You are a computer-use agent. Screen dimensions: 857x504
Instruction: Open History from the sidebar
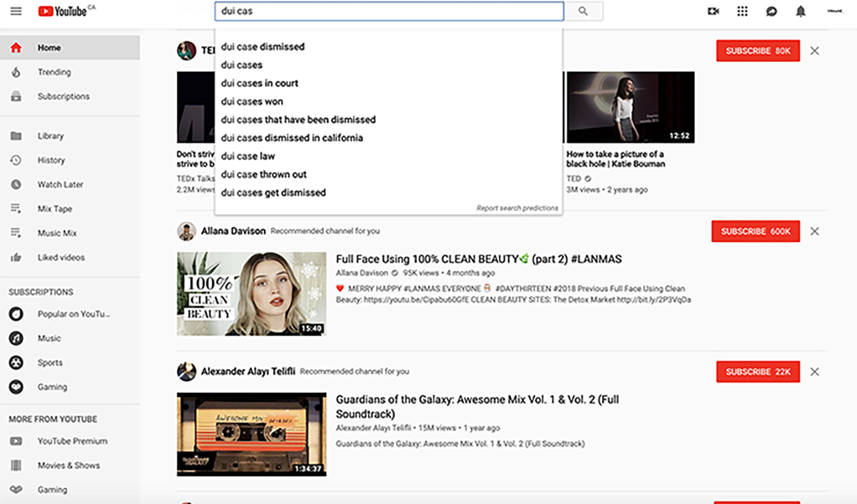pyautogui.click(x=51, y=160)
